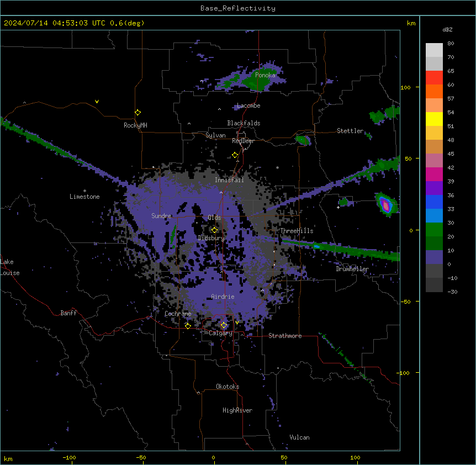Click the Stettler city label
Viewport: 476px width, 465px height.
(x=350, y=131)
